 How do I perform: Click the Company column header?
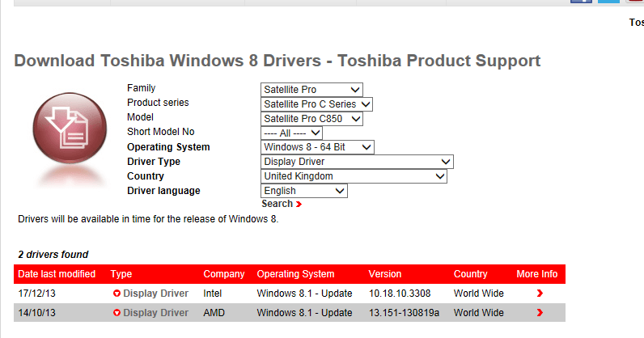[223, 274]
